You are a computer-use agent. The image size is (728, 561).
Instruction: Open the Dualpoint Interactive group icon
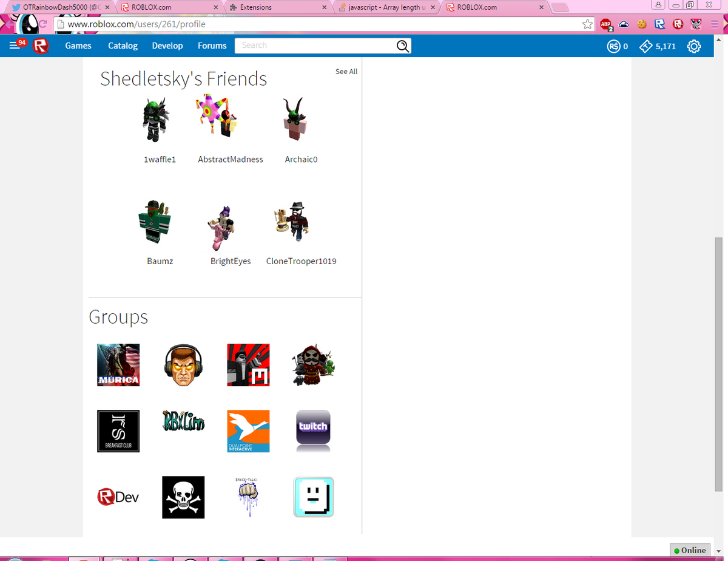click(x=248, y=431)
